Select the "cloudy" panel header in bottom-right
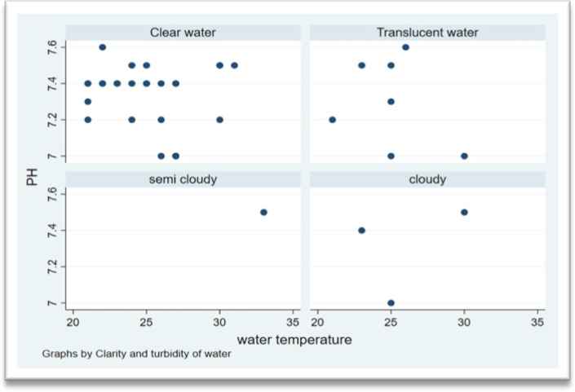Image resolution: width=575 pixels, height=392 pixels. click(427, 179)
